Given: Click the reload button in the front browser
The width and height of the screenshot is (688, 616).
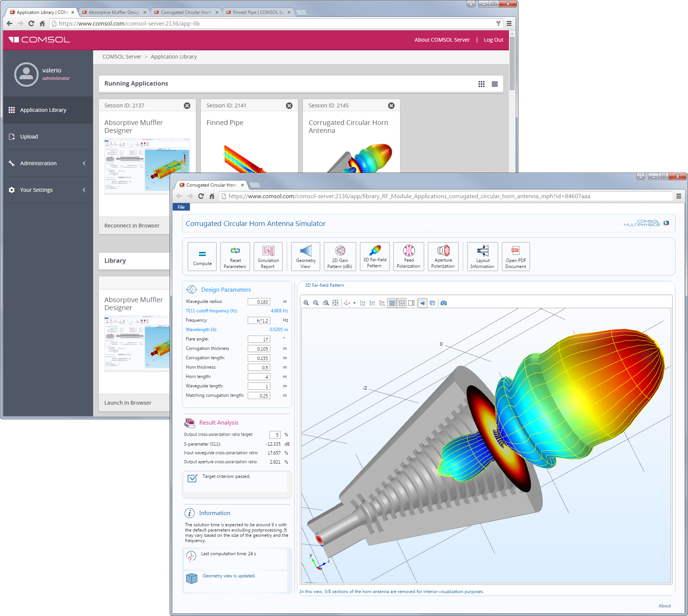Looking at the screenshot, I should 201,196.
